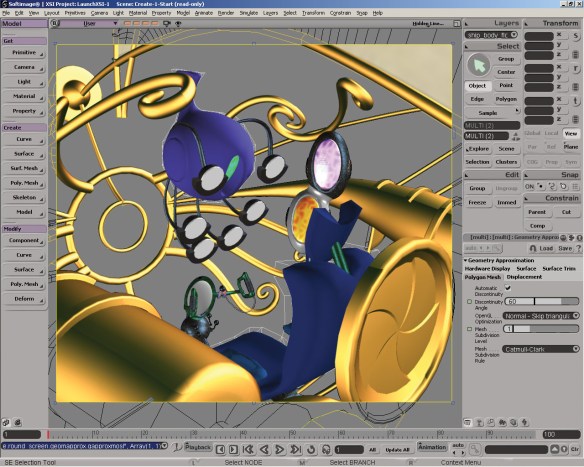Click the help question mark in property editor
Screen dimensions: 584x467
point(578,248)
